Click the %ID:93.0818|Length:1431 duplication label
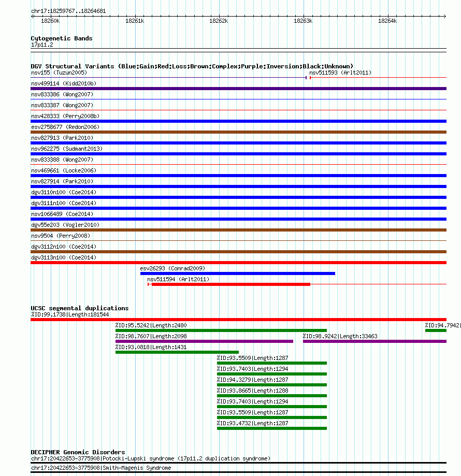 (151, 347)
